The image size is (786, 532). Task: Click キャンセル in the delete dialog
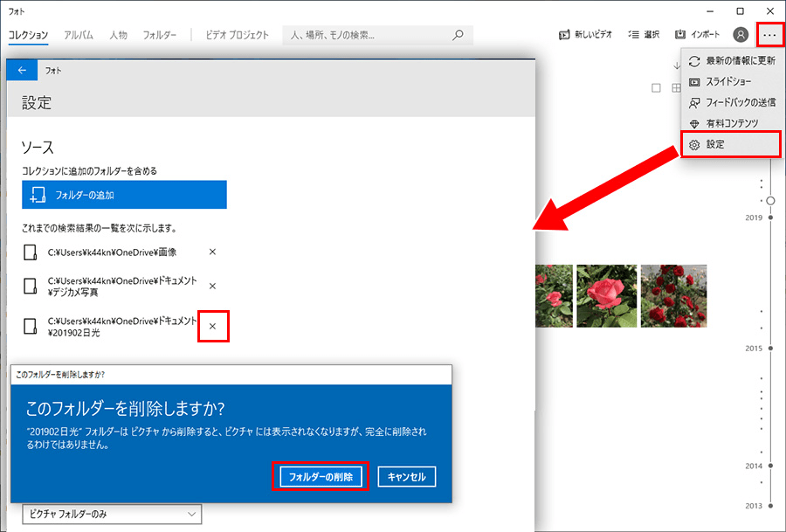click(x=406, y=477)
